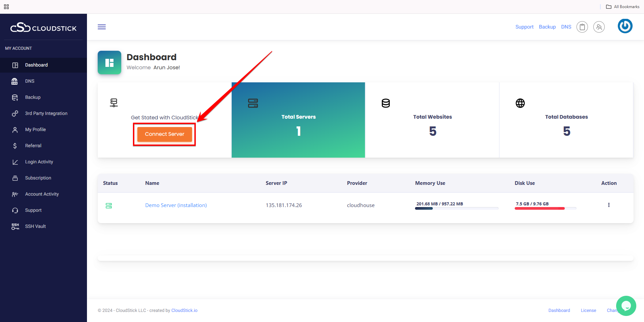The image size is (644, 322).
Task: Click Support link in top header
Action: [x=524, y=27]
